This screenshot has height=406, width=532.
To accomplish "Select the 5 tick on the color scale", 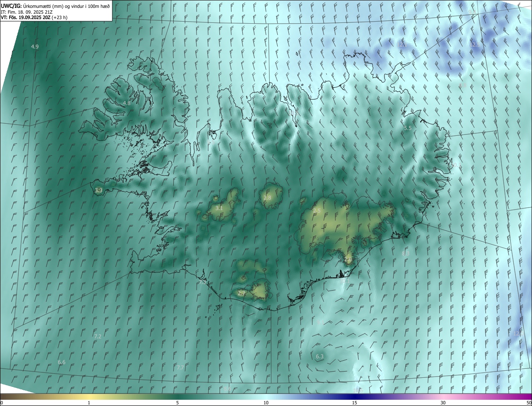I will point(177,403).
